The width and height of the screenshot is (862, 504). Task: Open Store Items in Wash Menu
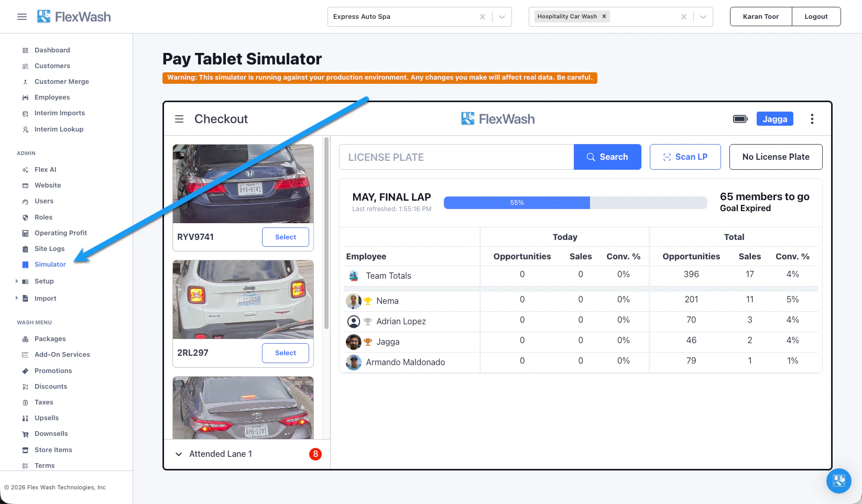pos(53,450)
